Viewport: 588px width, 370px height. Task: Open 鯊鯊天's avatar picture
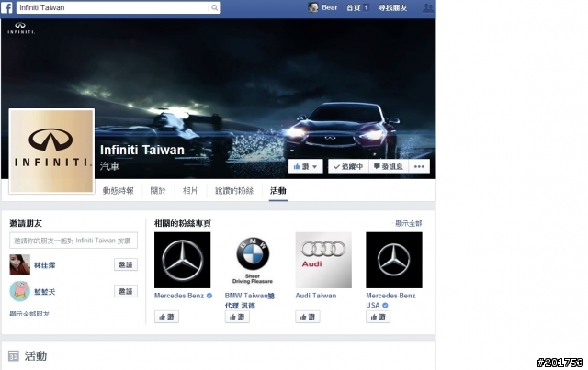click(20, 291)
